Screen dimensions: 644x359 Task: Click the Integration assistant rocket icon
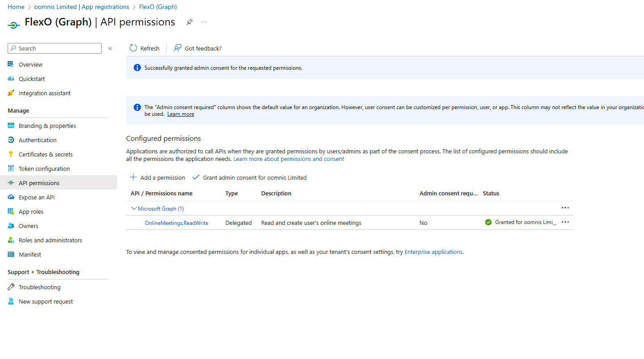(x=11, y=93)
